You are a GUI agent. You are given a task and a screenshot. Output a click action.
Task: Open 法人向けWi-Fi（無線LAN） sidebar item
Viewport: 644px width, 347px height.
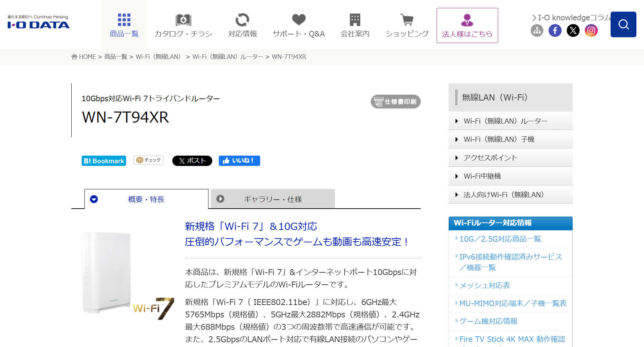[511, 194]
